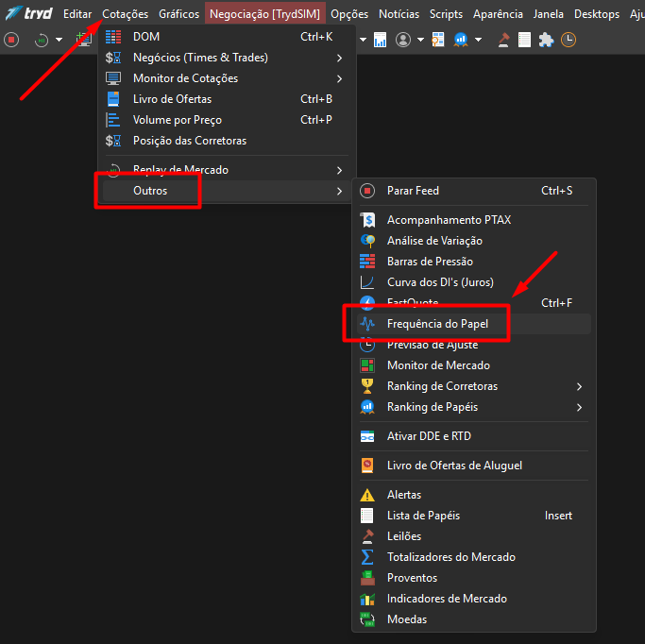Open the dropdown arrow left of chart icon

(x=363, y=40)
